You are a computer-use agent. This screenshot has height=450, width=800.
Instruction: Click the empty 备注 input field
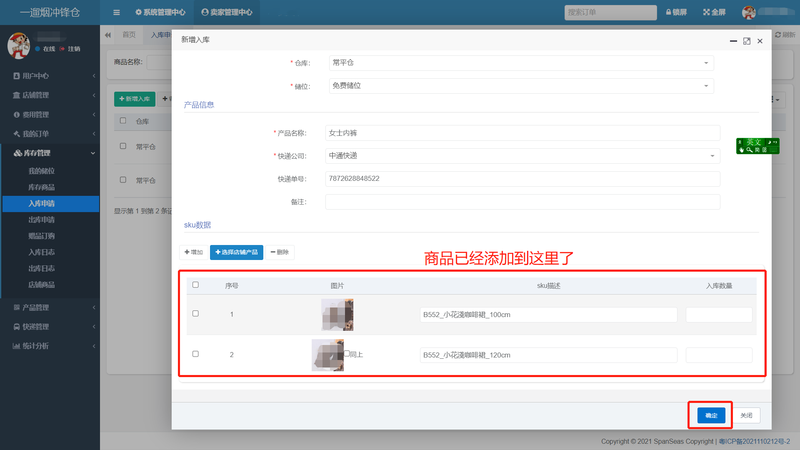tap(522, 202)
